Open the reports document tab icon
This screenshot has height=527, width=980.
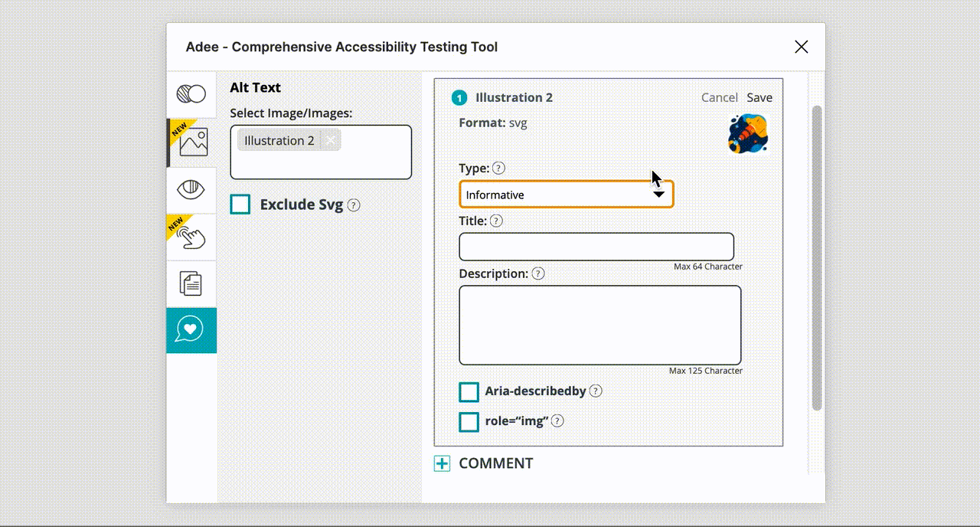pyautogui.click(x=191, y=283)
